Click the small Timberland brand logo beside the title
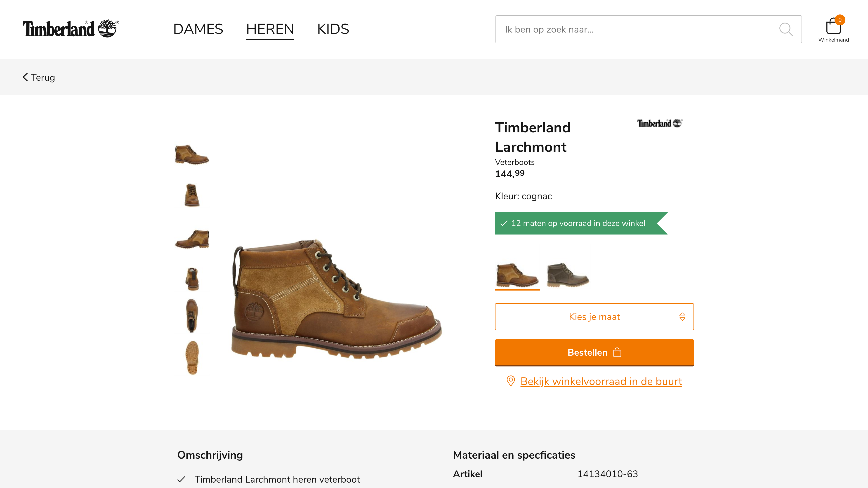 (x=659, y=123)
